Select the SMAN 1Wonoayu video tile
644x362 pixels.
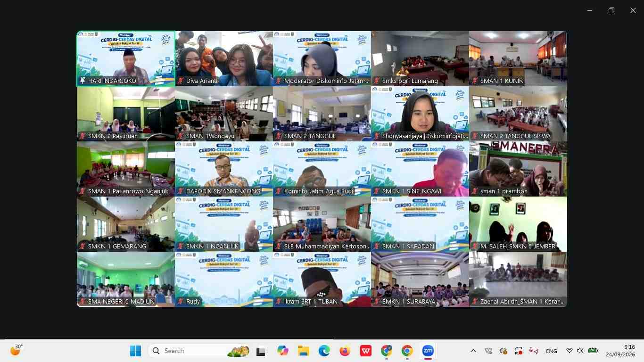[x=224, y=114]
